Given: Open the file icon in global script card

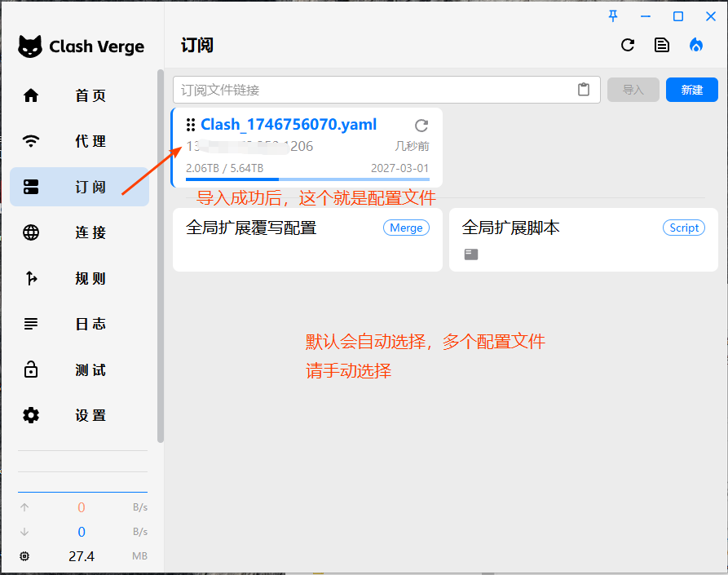Looking at the screenshot, I should coord(470,254).
